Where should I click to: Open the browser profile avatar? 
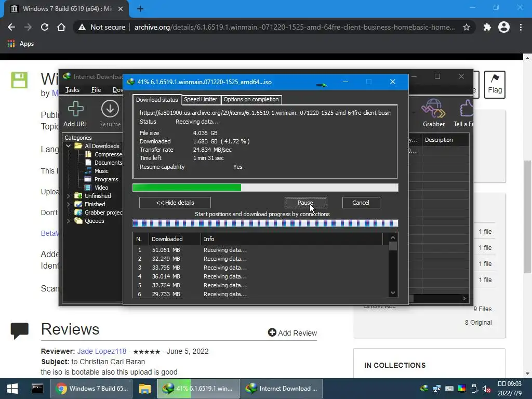click(504, 27)
